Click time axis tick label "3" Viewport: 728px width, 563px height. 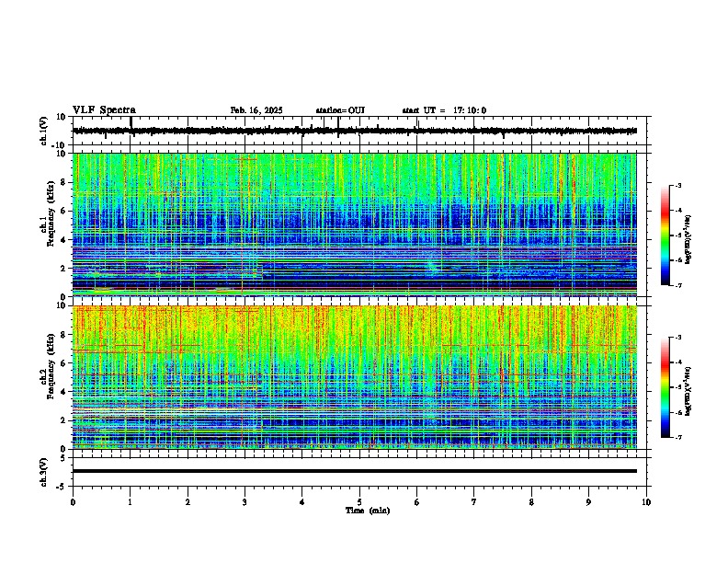click(x=245, y=502)
